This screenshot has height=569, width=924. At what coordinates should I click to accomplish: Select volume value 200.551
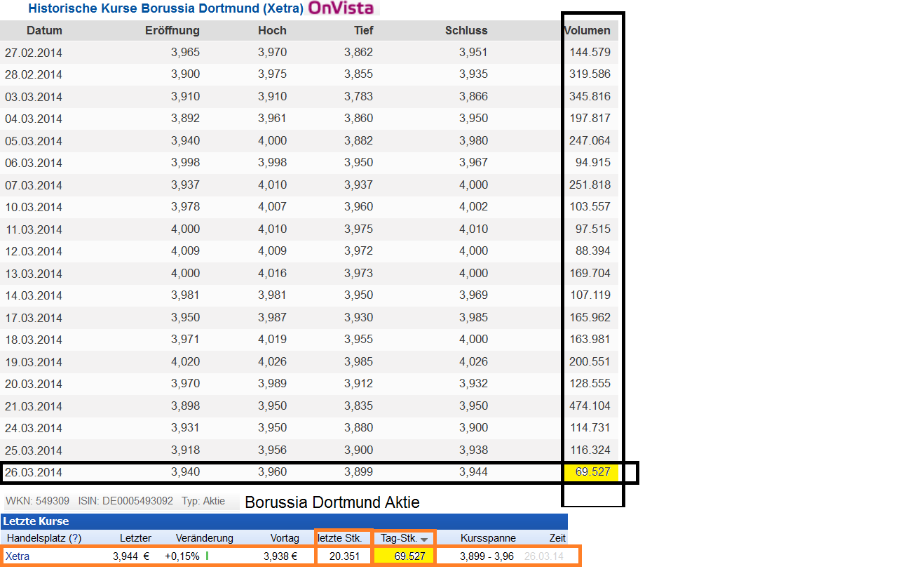pyautogui.click(x=590, y=361)
